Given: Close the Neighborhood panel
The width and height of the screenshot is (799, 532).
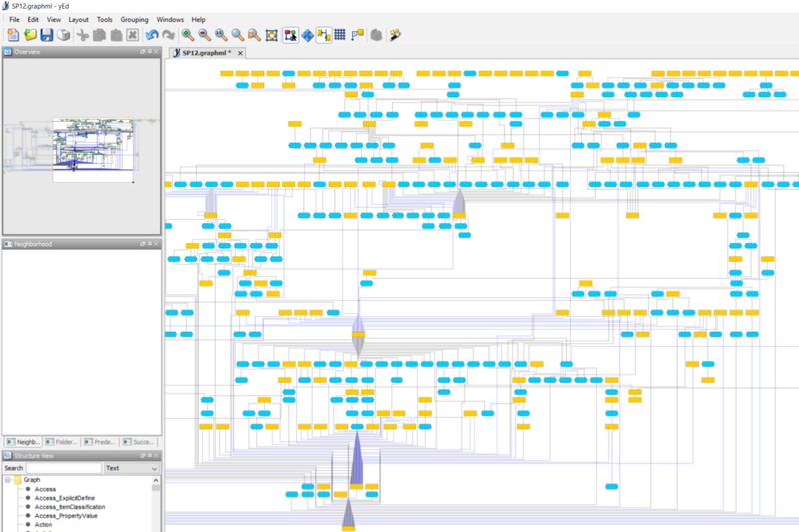Looking at the screenshot, I should (x=156, y=244).
